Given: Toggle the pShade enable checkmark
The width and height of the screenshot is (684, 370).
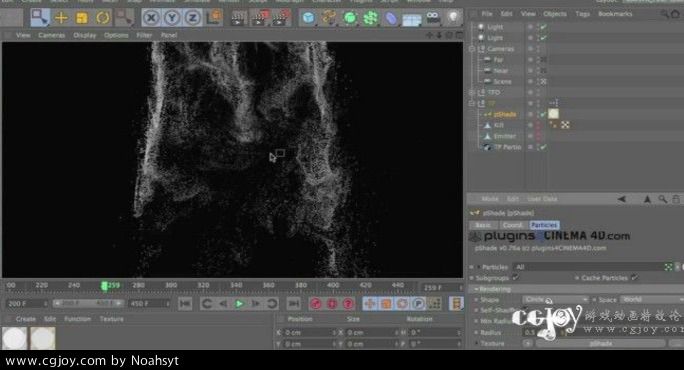Looking at the screenshot, I should [x=543, y=114].
